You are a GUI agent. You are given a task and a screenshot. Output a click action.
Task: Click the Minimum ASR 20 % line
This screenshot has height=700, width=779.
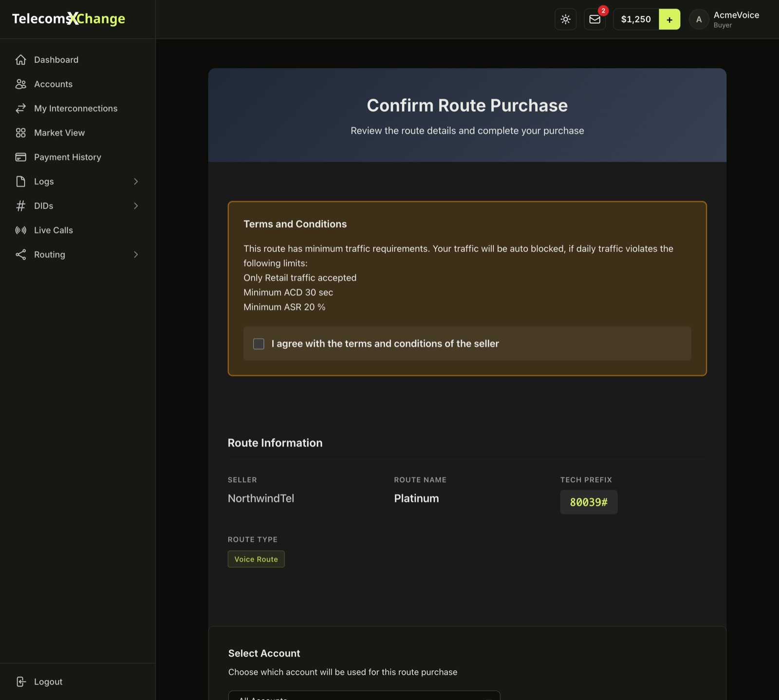284,307
